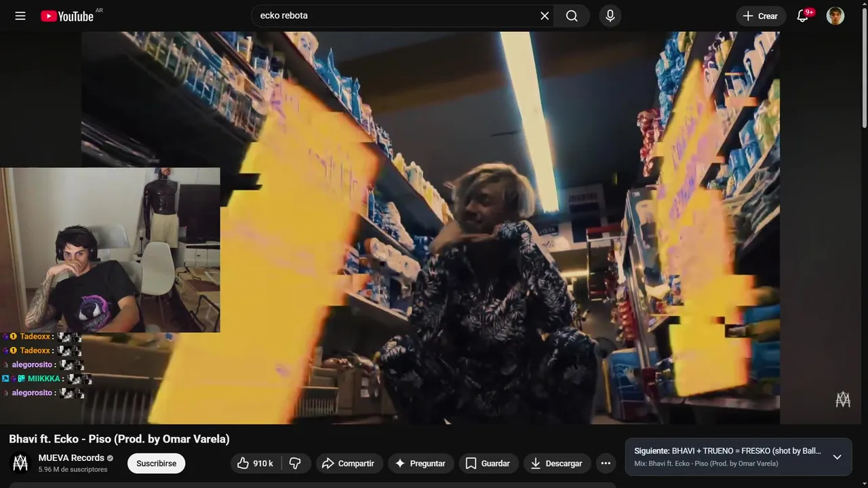Open the notifications bell
The width and height of the screenshot is (868, 488).
[x=803, y=16]
